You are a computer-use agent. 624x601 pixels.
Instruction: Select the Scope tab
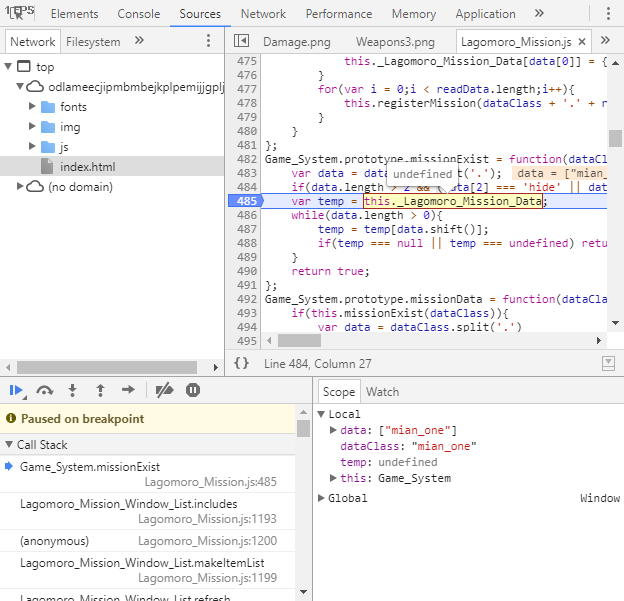339,392
